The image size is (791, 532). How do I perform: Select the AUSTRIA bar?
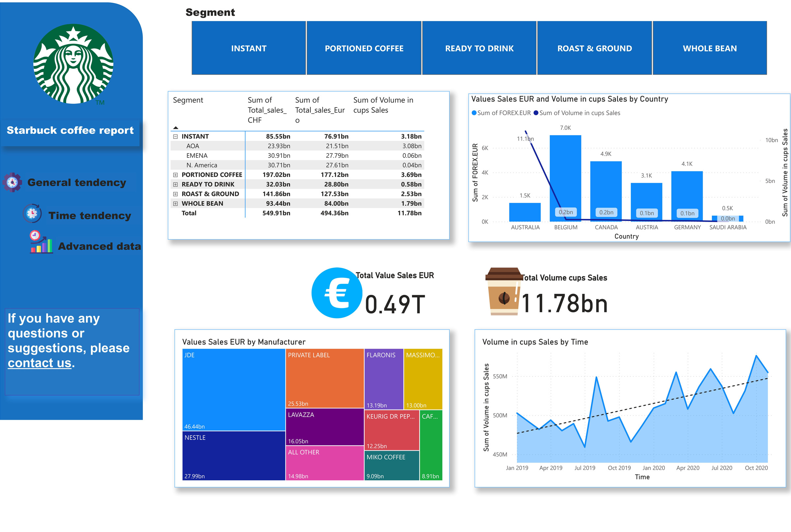(x=646, y=202)
